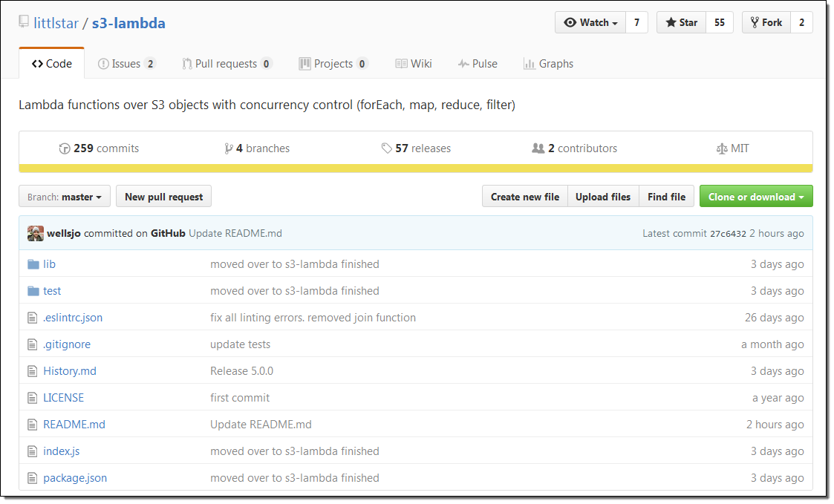Click the Upload files button
834x504 pixels.
(x=603, y=197)
